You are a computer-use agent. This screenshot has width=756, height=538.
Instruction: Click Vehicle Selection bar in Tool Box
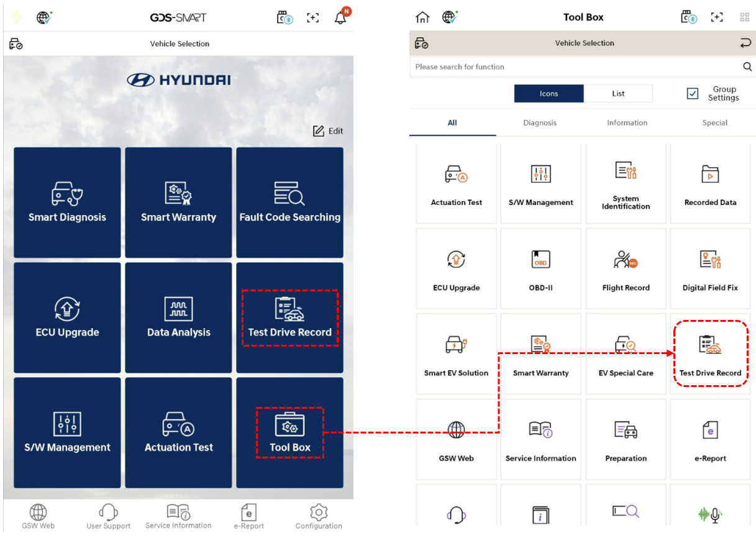coord(583,43)
